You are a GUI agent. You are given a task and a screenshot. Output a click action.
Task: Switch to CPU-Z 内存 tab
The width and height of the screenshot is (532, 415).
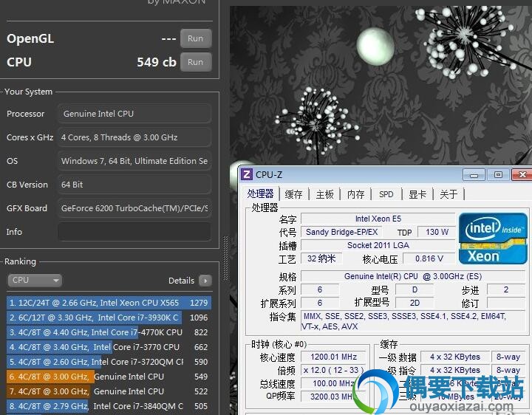point(355,194)
